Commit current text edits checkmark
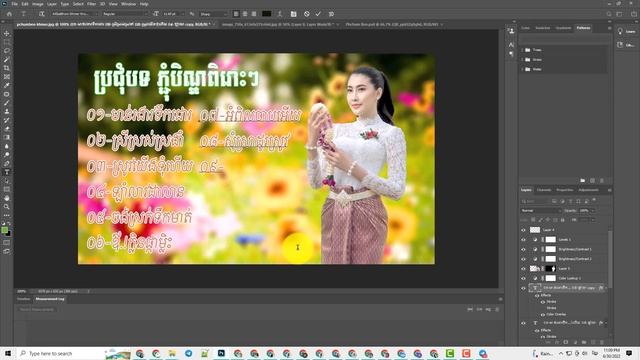 318,14
